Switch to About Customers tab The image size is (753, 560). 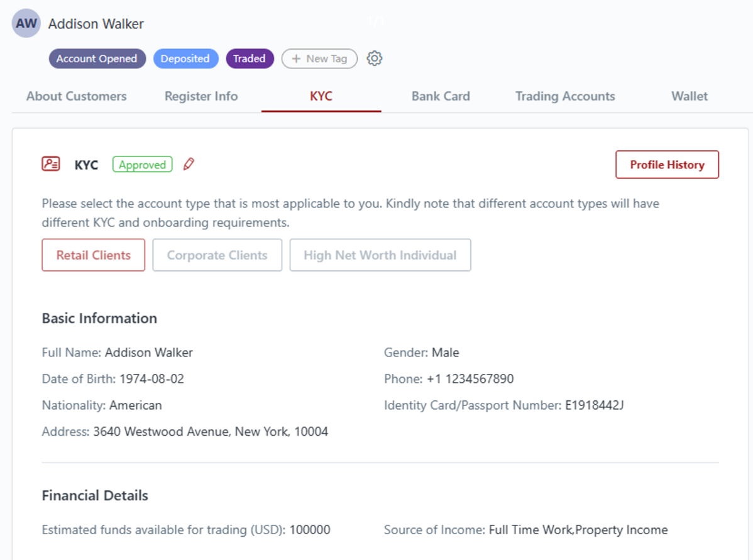click(76, 96)
